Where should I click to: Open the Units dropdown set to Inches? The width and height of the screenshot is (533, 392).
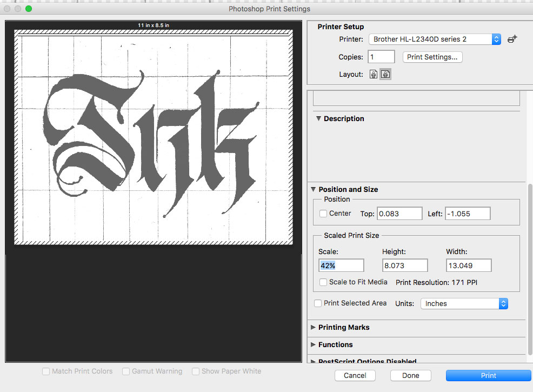pyautogui.click(x=464, y=304)
